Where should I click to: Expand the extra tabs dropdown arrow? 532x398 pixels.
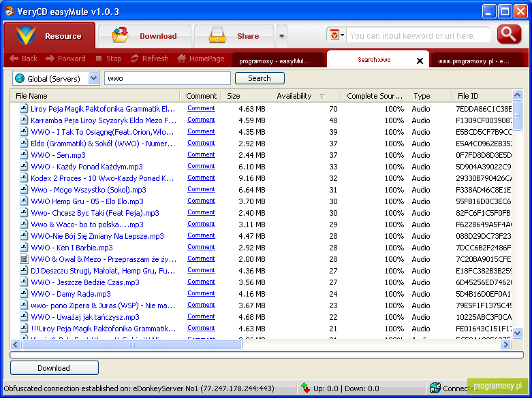coord(281,35)
